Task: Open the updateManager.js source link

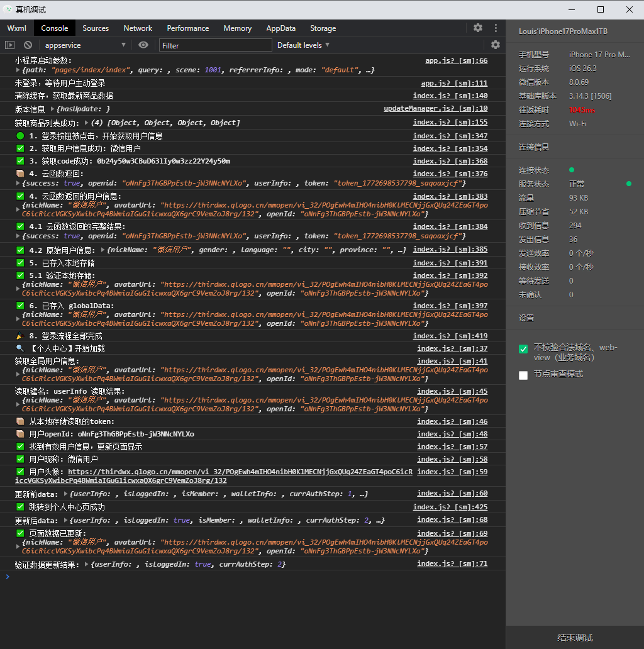Action: click(x=435, y=109)
